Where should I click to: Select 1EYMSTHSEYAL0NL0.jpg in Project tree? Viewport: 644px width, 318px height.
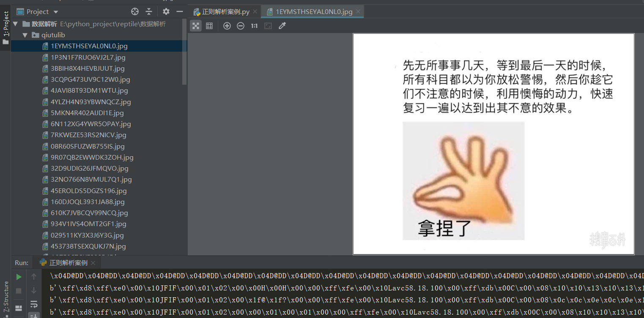[99, 46]
